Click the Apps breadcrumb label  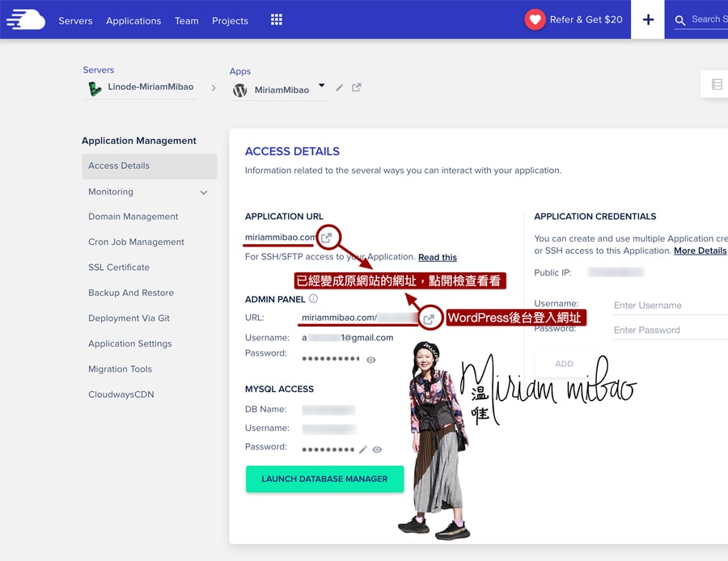240,71
